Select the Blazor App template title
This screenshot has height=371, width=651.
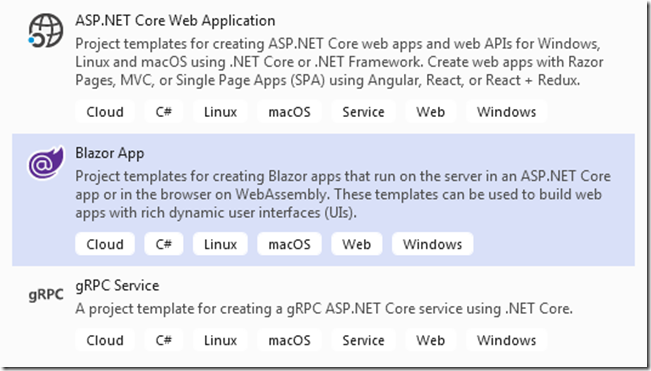[110, 153]
